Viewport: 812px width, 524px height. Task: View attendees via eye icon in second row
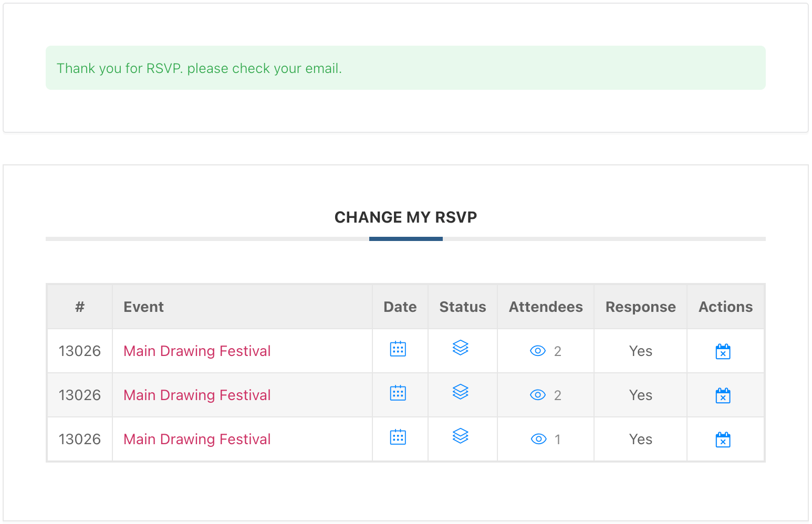click(538, 395)
